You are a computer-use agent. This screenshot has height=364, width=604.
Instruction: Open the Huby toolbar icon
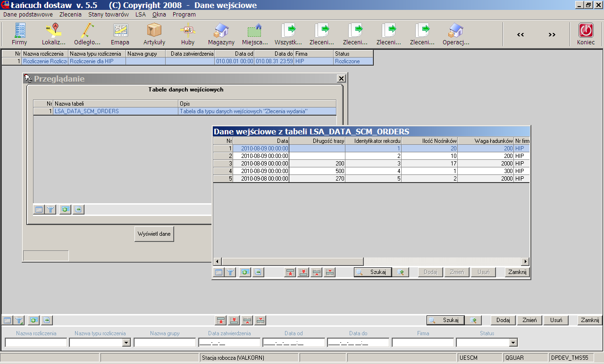coord(188,34)
